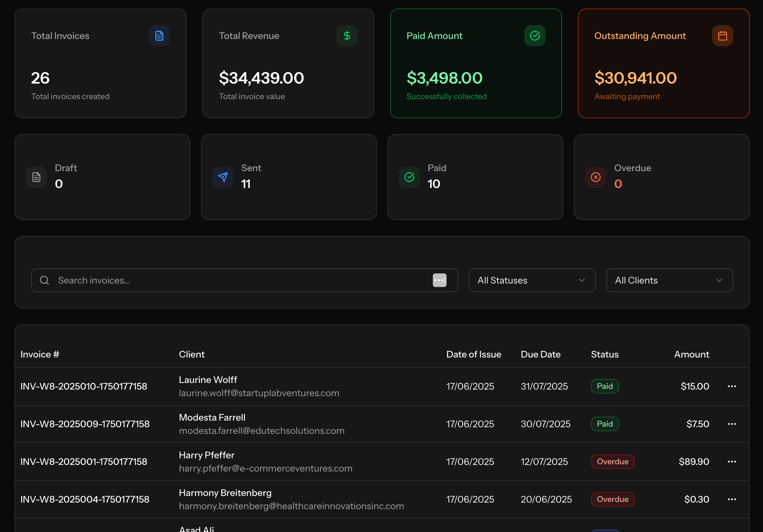This screenshot has height=532, width=763.
Task: Click inside the Search invoices field
Action: pos(199,280)
